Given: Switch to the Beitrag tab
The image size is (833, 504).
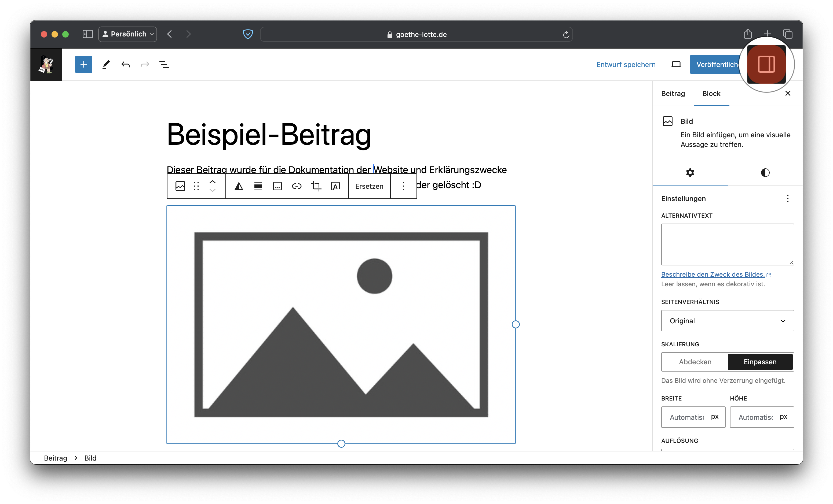Looking at the screenshot, I should tap(673, 94).
